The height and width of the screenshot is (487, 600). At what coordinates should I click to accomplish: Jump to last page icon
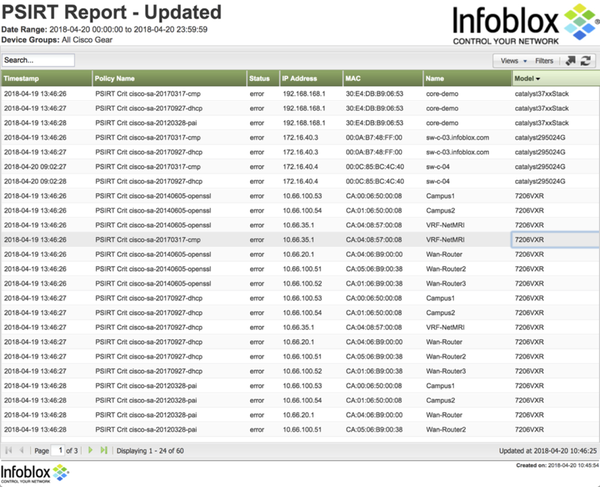(x=104, y=450)
